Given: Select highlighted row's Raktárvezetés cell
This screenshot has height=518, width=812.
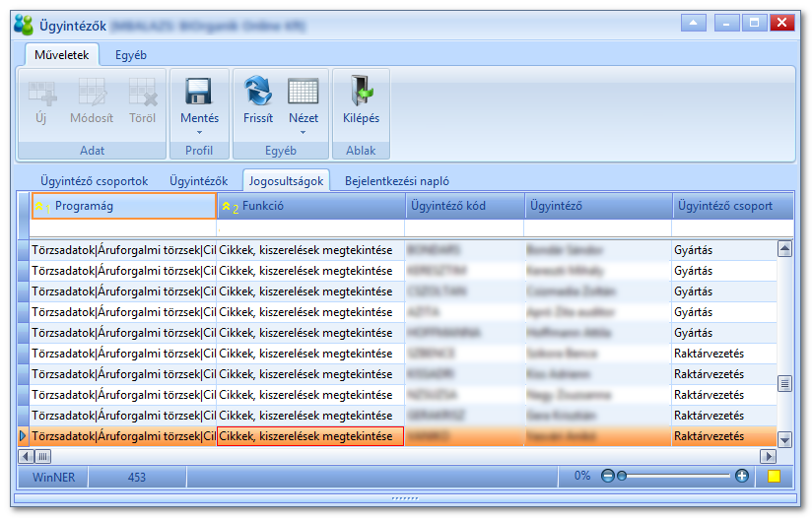Looking at the screenshot, I should click(724, 436).
